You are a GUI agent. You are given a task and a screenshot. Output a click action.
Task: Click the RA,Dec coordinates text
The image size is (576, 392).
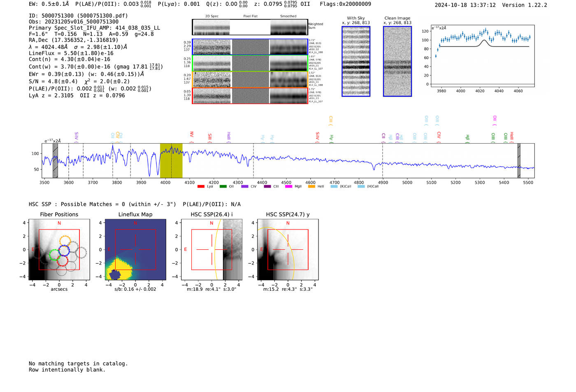(x=73, y=40)
